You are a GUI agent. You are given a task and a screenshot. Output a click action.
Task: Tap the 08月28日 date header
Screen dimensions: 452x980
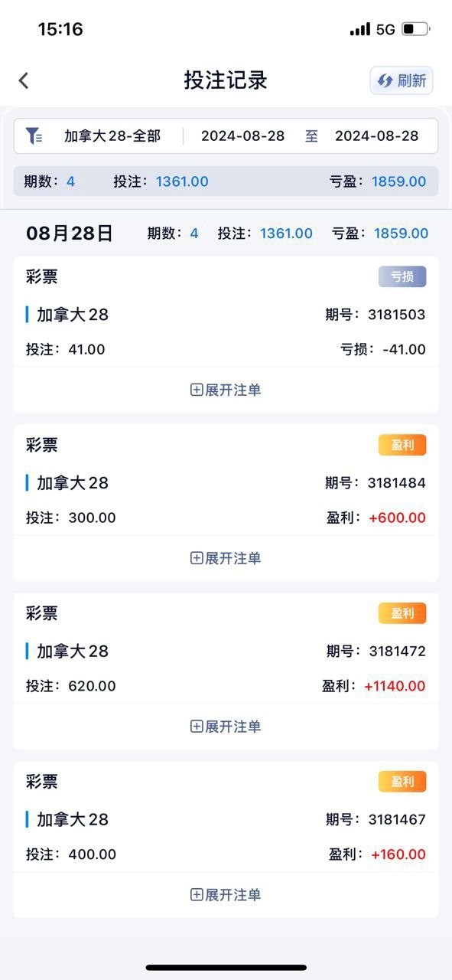click(70, 234)
